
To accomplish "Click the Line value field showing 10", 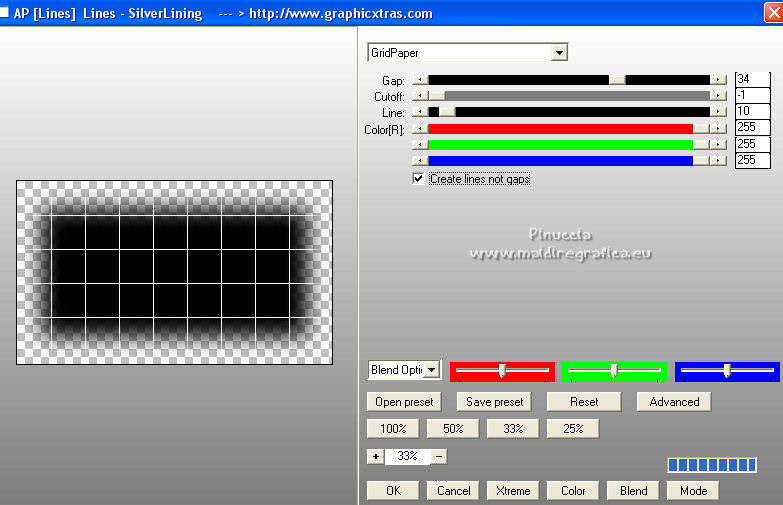I will tap(753, 111).
